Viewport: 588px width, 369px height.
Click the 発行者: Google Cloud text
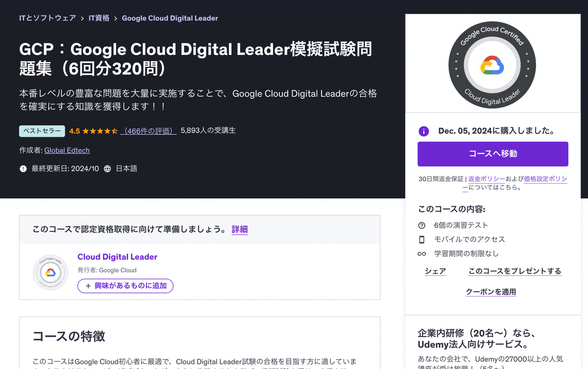click(107, 270)
